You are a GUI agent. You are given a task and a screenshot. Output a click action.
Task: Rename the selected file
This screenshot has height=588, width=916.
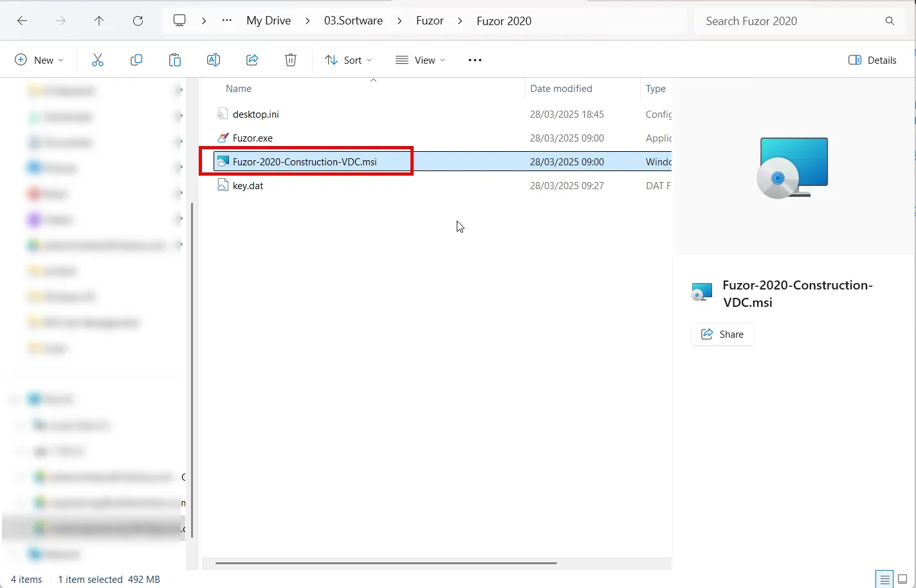tap(214, 60)
